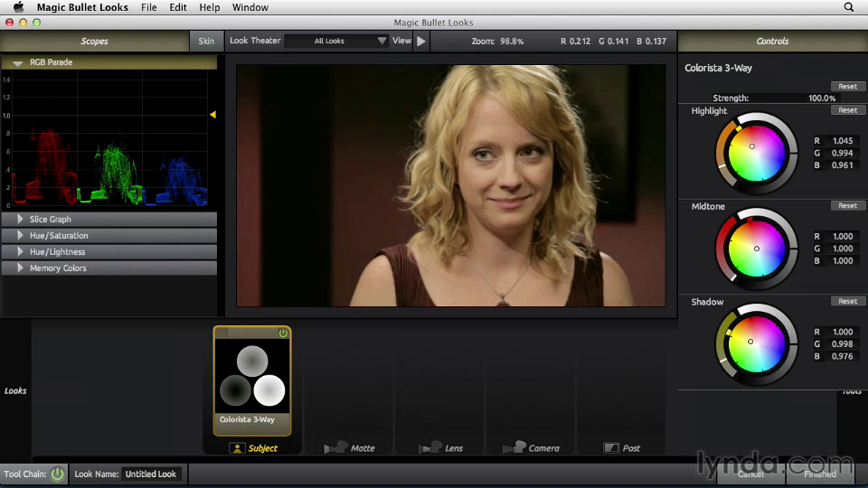Viewport: 868px width, 488px height.
Task: Click the Shadow wheel center handle
Action: coord(750,342)
